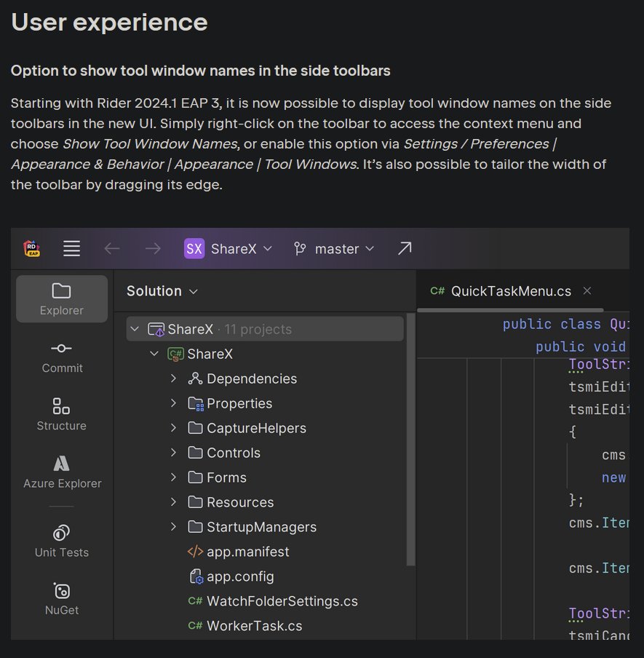Select app.manifest in the tree
Viewport: 644px width, 658px height.
point(247,552)
